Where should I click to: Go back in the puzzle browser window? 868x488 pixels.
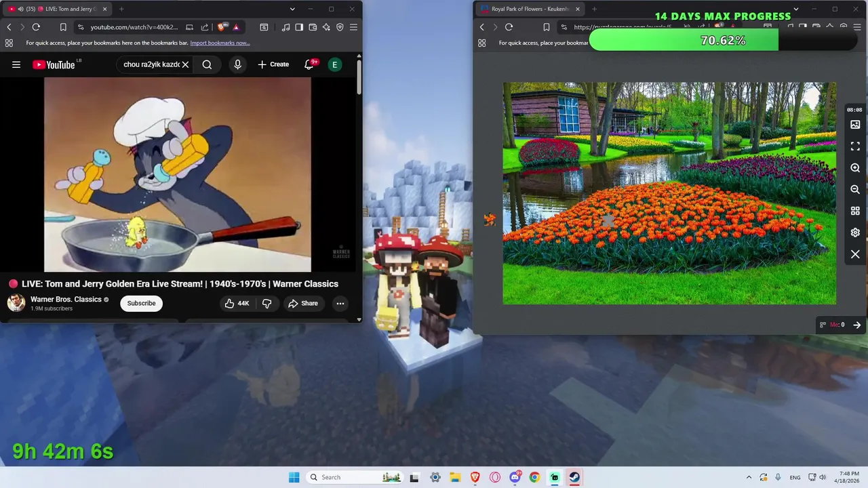pyautogui.click(x=482, y=27)
